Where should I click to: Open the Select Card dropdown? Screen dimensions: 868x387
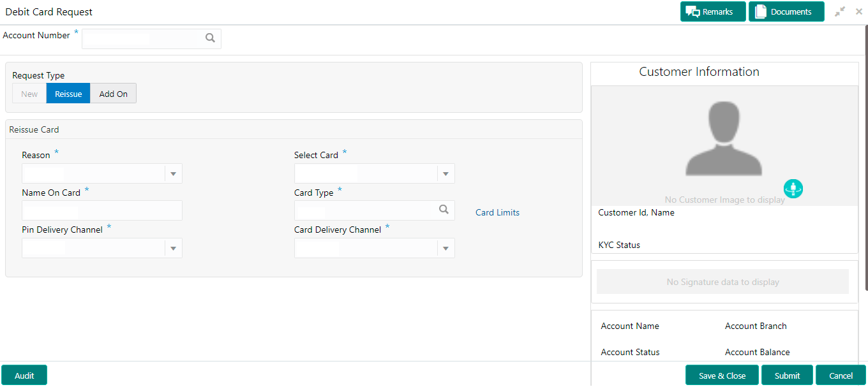pos(445,174)
